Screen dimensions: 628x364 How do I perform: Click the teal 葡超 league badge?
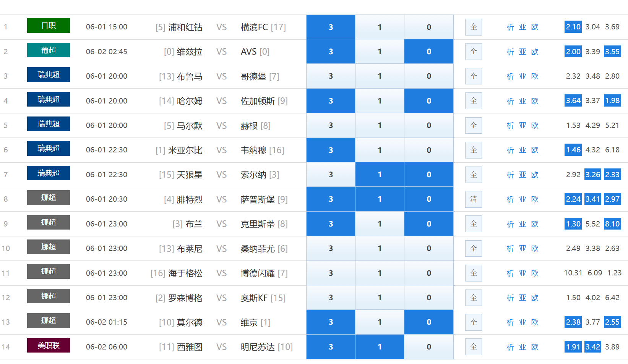49,50
